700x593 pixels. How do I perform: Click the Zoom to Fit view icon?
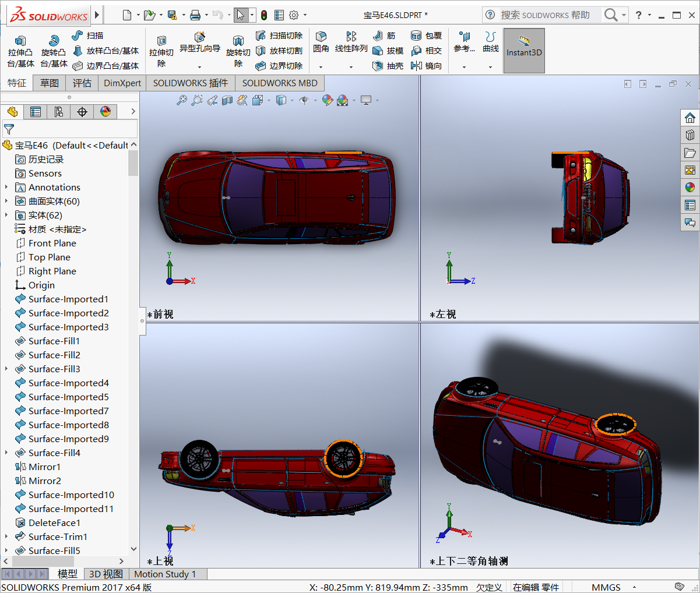(182, 100)
